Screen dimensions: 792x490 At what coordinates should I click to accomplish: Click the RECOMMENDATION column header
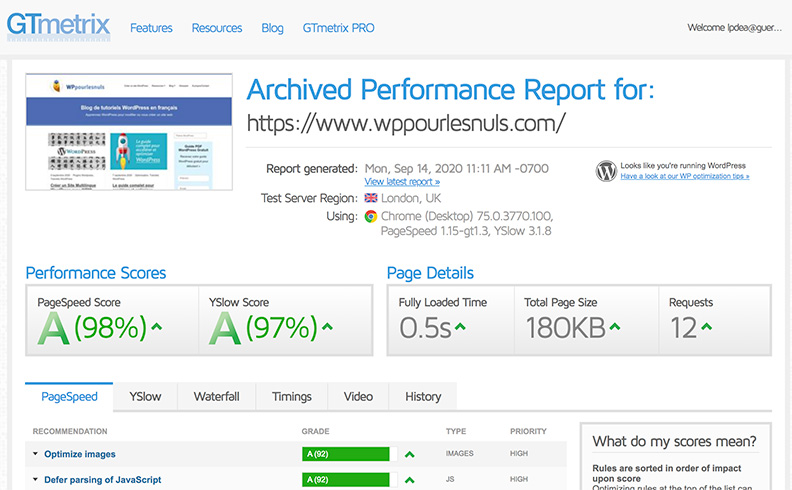coord(70,431)
